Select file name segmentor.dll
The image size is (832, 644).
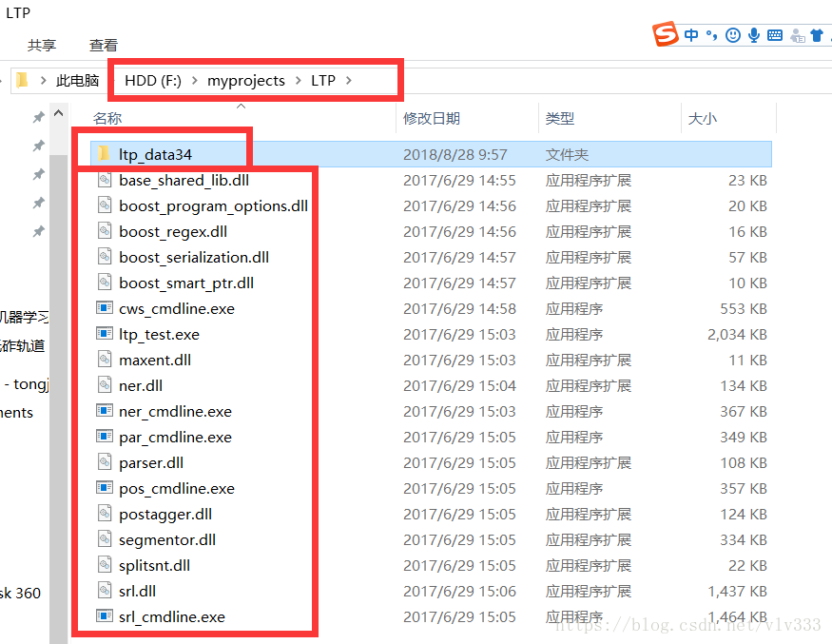167,540
